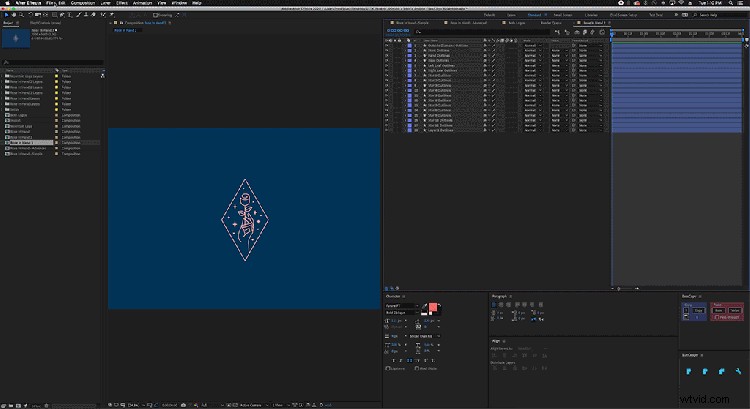
Task: Click the Project panel search field
Action: (53, 62)
